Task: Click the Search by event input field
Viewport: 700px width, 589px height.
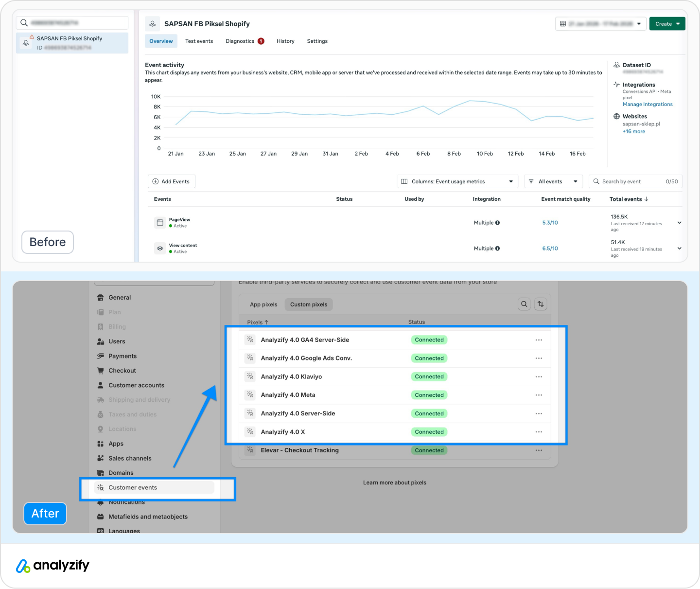Action: [x=636, y=181]
